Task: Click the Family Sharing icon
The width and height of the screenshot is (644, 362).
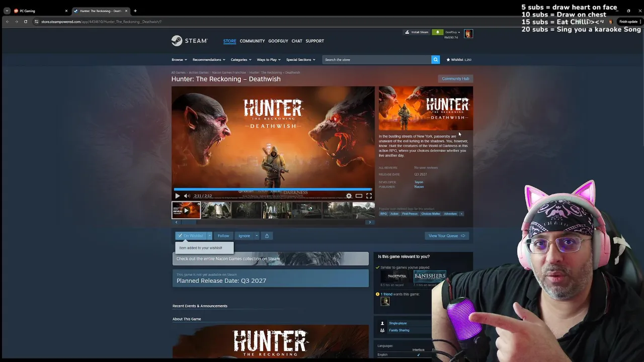Action: click(382, 330)
